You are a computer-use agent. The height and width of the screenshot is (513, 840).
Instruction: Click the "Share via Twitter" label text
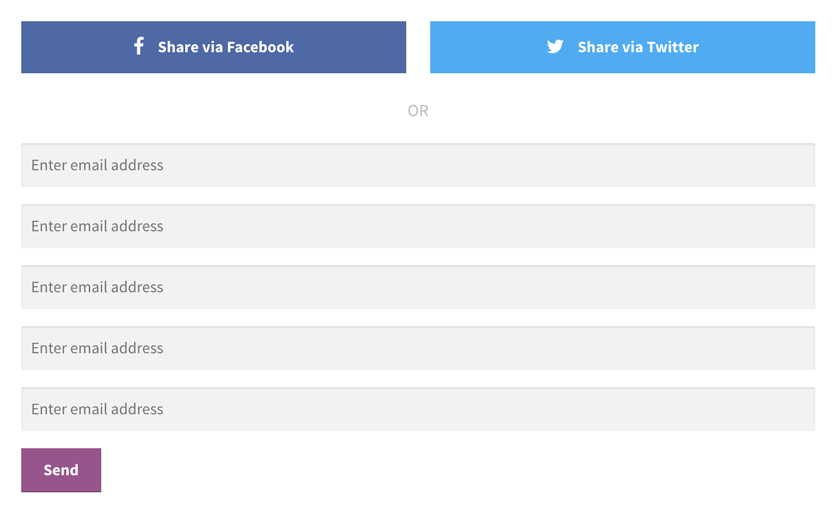637,47
